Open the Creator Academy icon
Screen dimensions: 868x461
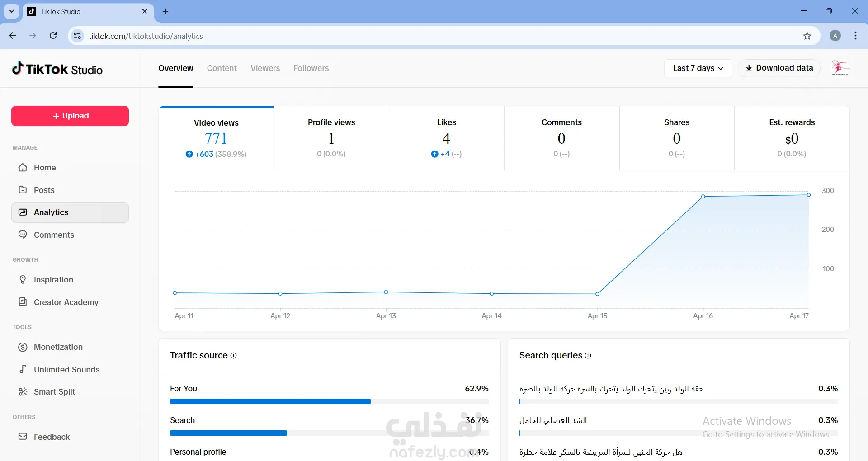[23, 302]
